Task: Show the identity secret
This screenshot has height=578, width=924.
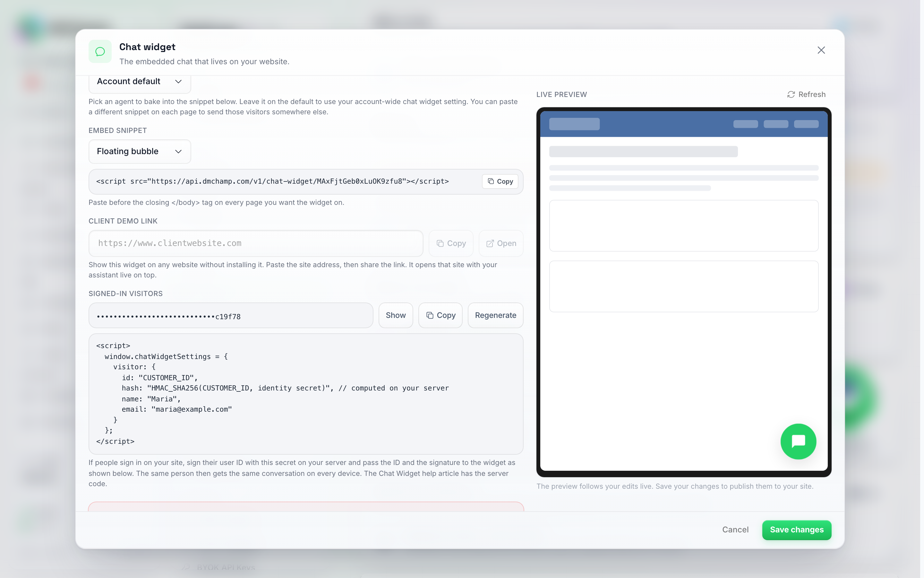Action: 396,315
